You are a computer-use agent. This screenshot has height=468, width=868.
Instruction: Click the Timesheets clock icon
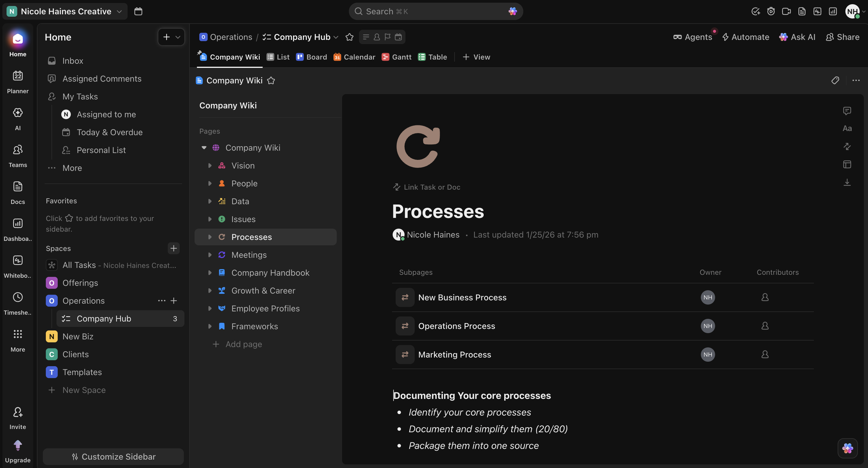[x=18, y=297]
